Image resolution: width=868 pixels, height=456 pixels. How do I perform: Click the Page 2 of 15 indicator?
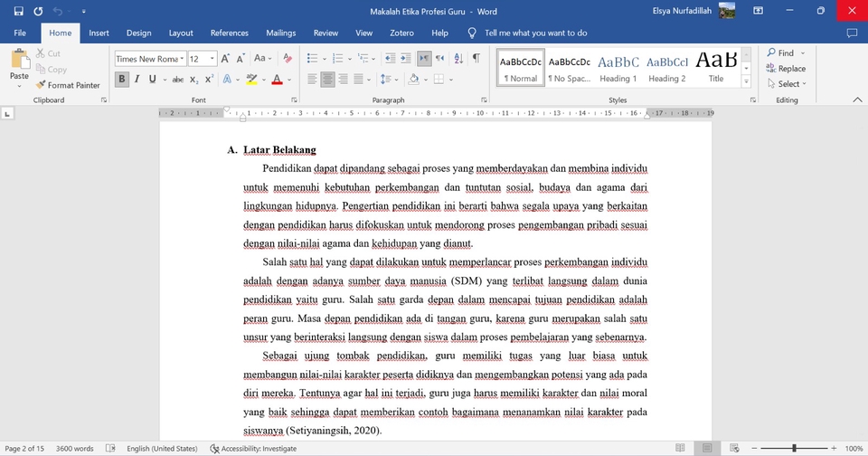coord(24,448)
